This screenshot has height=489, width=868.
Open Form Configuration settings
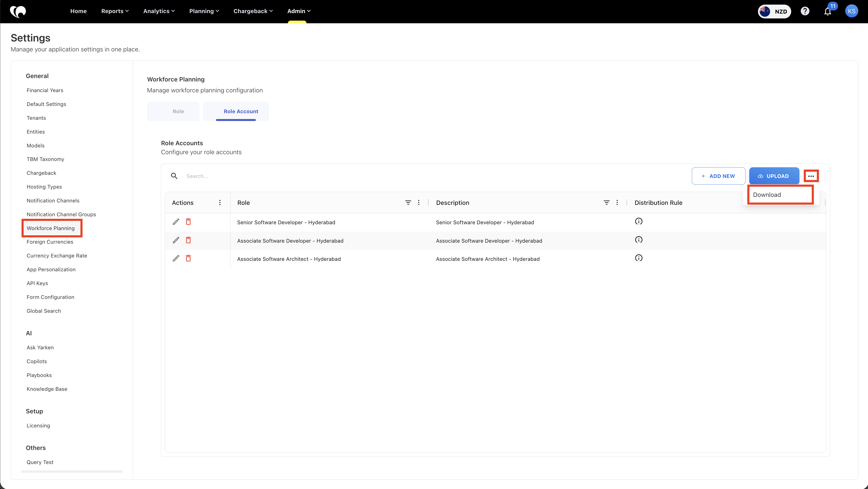click(51, 297)
